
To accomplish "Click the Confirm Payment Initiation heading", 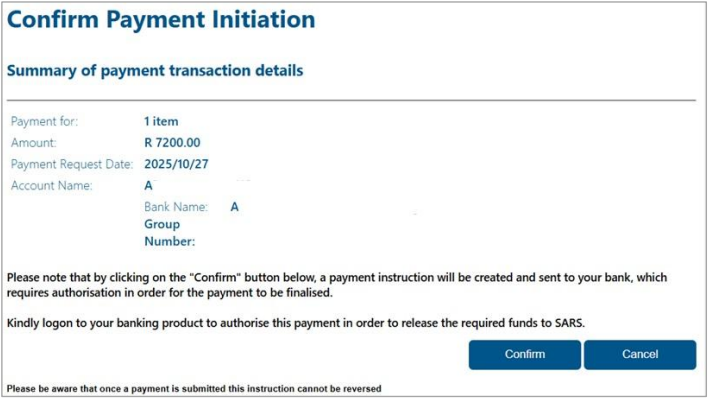I will (x=161, y=19).
